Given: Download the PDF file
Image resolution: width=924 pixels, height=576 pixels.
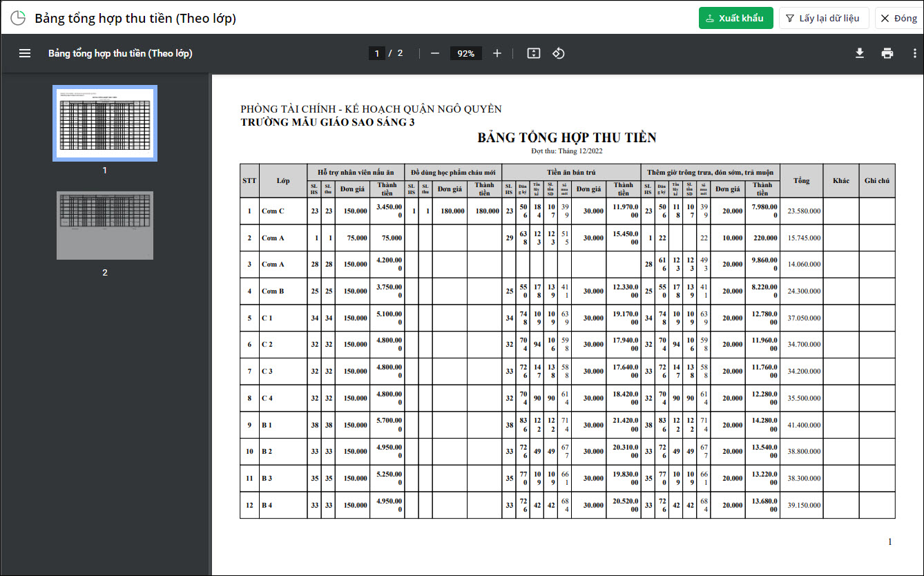Looking at the screenshot, I should (x=860, y=53).
